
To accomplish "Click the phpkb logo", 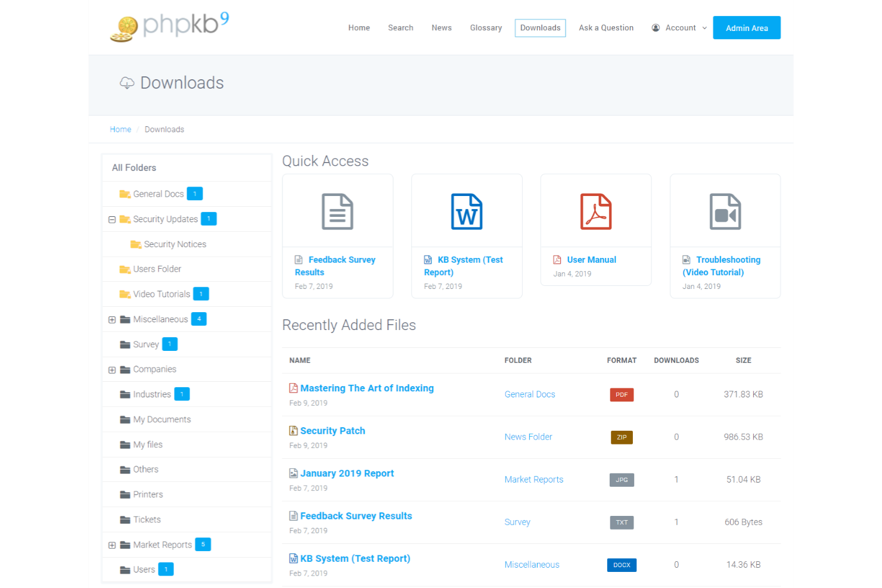I will [x=169, y=27].
